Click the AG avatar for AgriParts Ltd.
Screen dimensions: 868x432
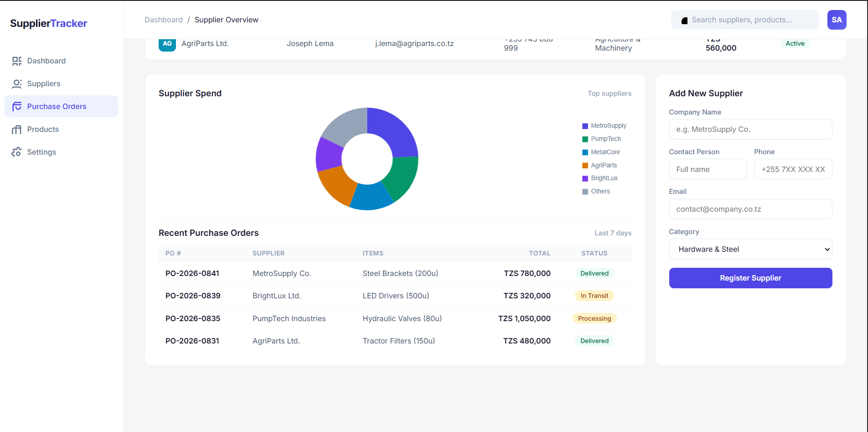pos(167,44)
